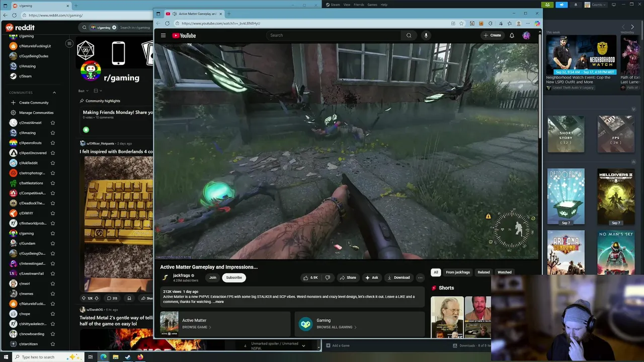
Task: Favorite r/DIWHY with the star
Action: (x=53, y=213)
